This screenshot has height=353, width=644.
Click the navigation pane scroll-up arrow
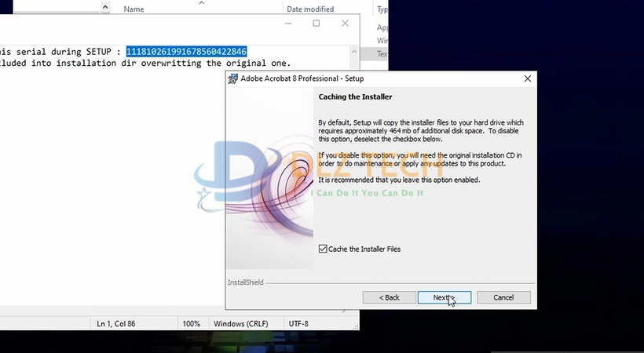click(106, 8)
